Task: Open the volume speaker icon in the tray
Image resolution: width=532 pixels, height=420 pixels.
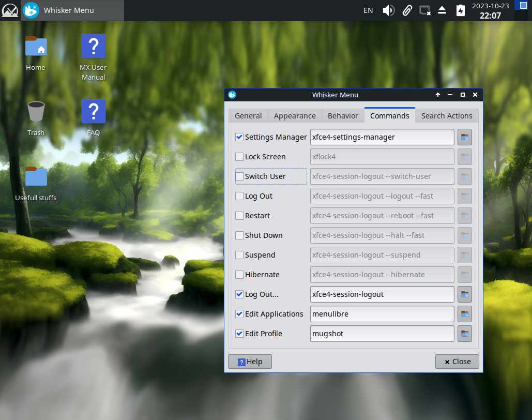Action: click(x=388, y=10)
